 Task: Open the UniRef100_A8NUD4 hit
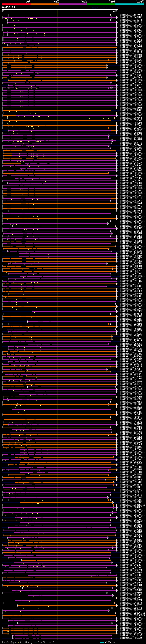(131, 123)
